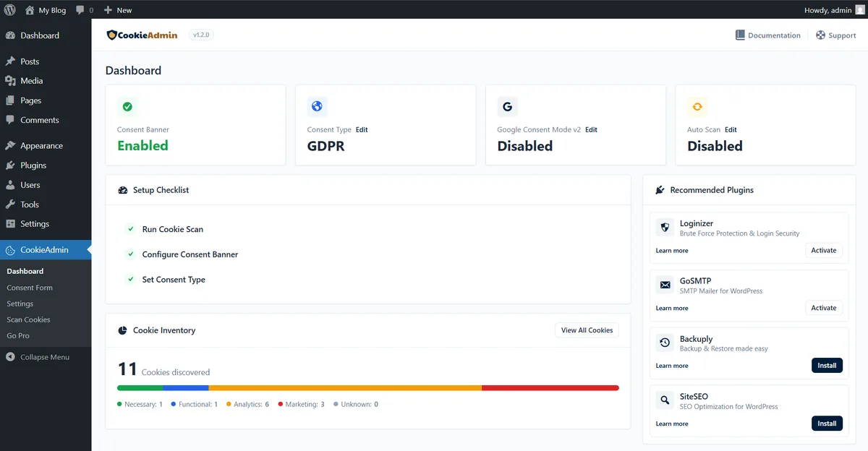Edit the Auto Scan setting
The height and width of the screenshot is (451, 868).
(731, 130)
